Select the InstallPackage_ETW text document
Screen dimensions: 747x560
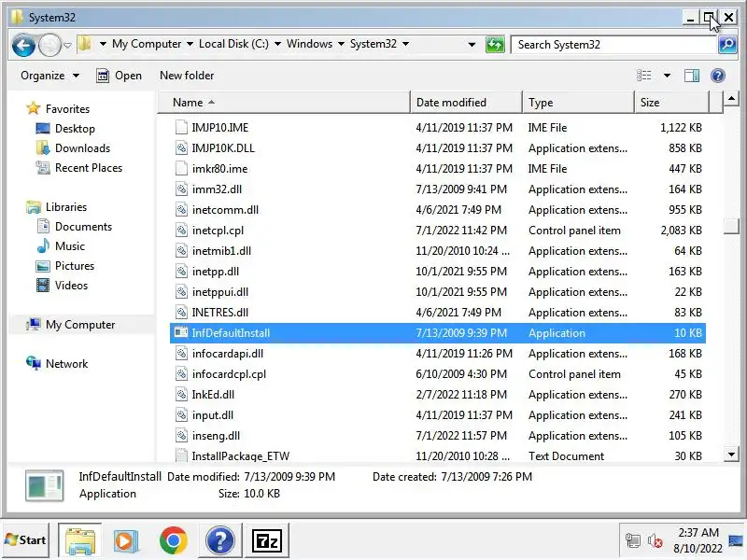[x=241, y=455]
